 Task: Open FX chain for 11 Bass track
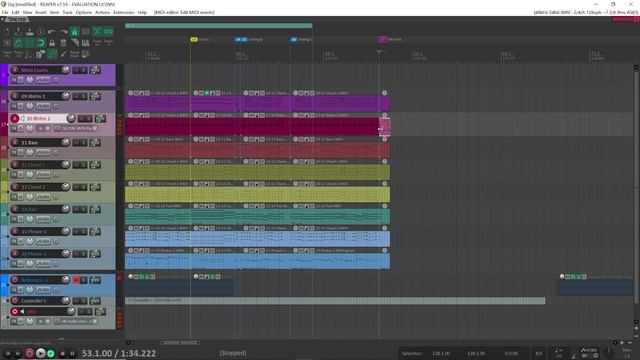[x=13, y=152]
